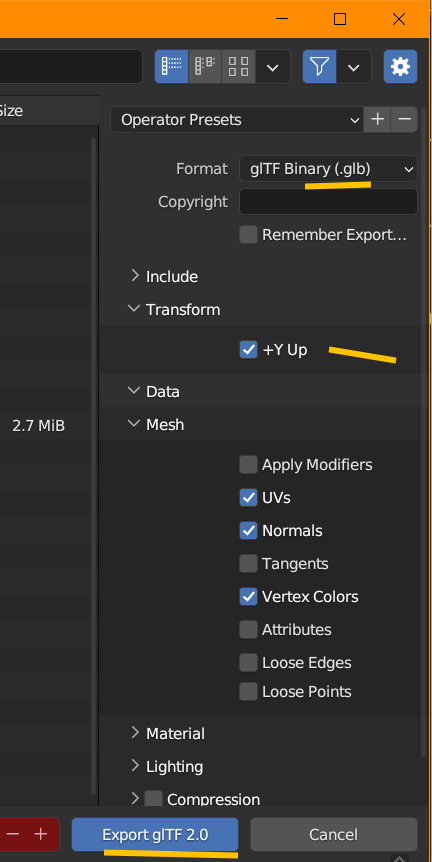Switch to thumbnails display mode

[239, 67]
